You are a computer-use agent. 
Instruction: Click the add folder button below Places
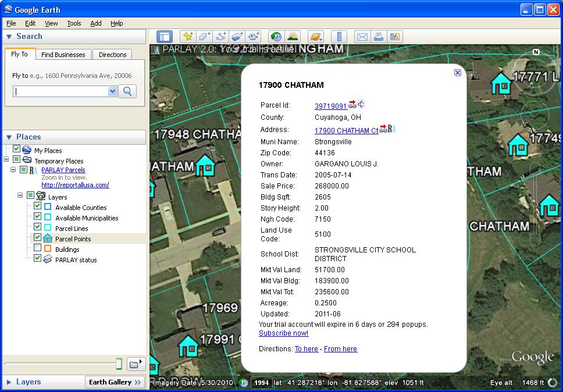coord(136,364)
